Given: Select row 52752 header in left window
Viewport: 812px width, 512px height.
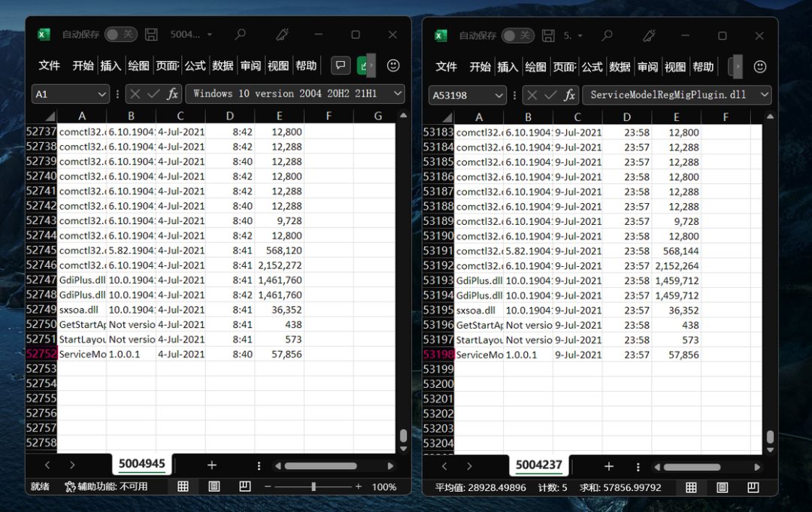Looking at the screenshot, I should coord(41,354).
